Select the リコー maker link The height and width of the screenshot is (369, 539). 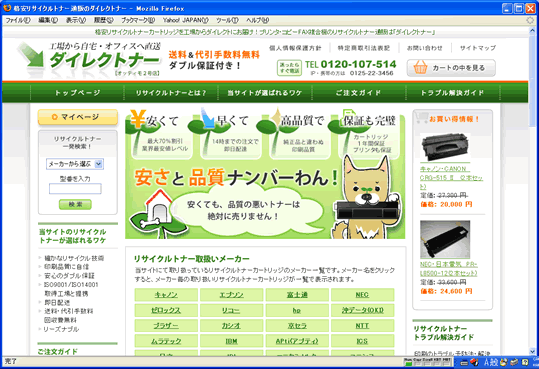231,310
